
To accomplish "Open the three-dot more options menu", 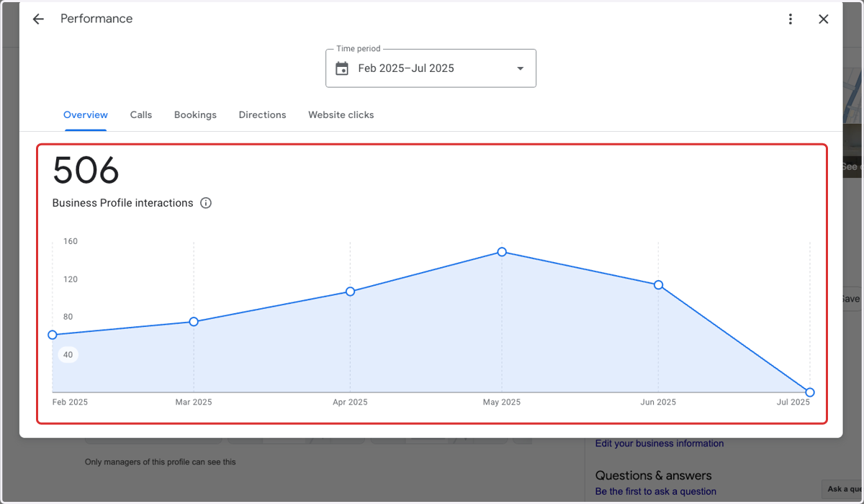I will coord(791,19).
